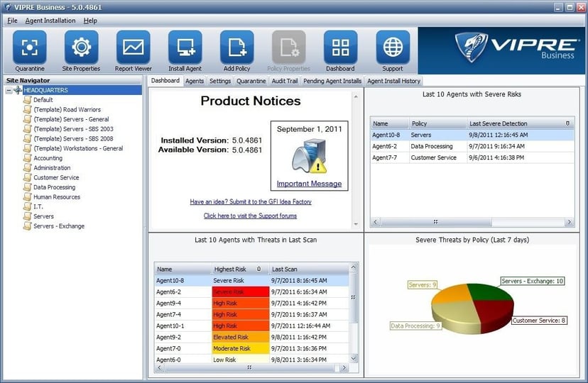Open the Dashboard toolbar icon
The image size is (588, 383).
(340, 48)
